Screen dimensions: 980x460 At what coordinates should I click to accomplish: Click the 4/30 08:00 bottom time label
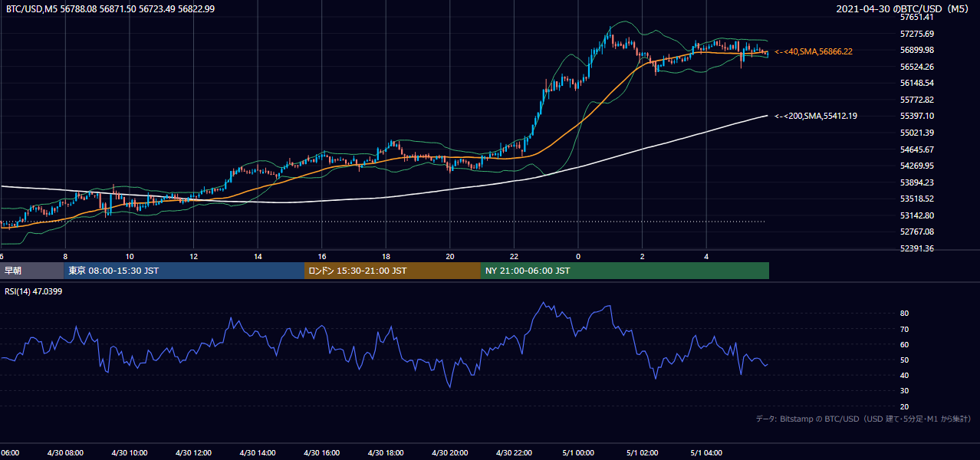(65, 452)
